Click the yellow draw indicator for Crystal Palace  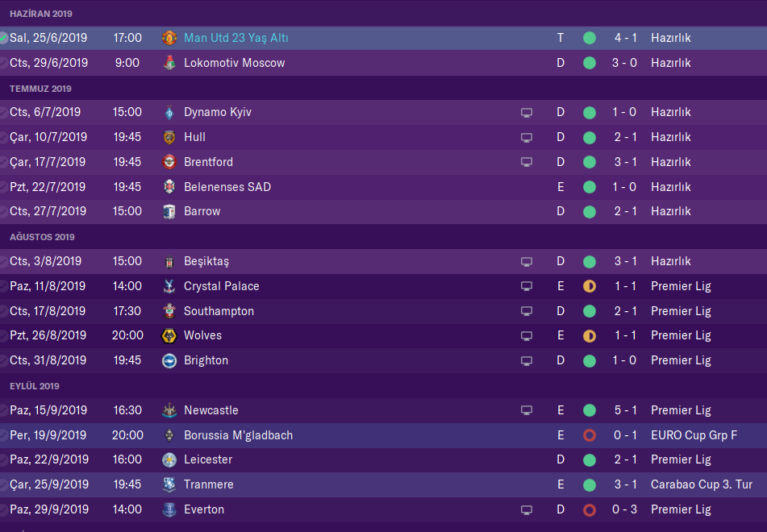(590, 286)
